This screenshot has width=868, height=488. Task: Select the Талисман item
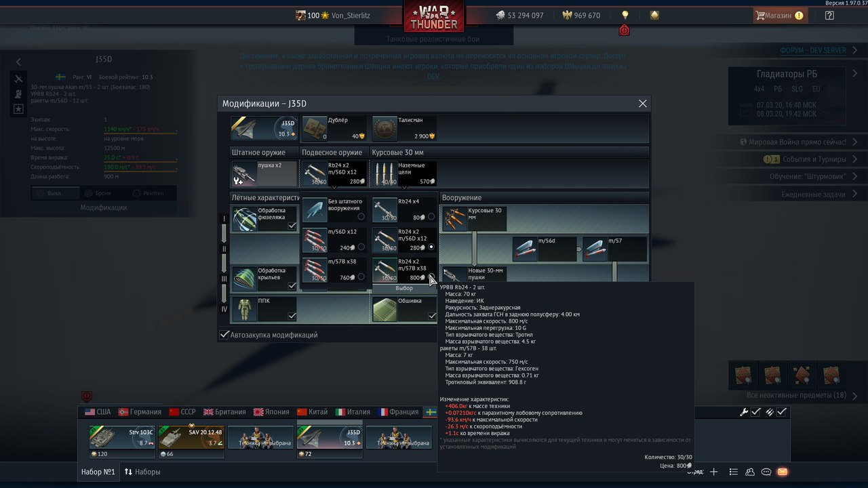pos(404,128)
